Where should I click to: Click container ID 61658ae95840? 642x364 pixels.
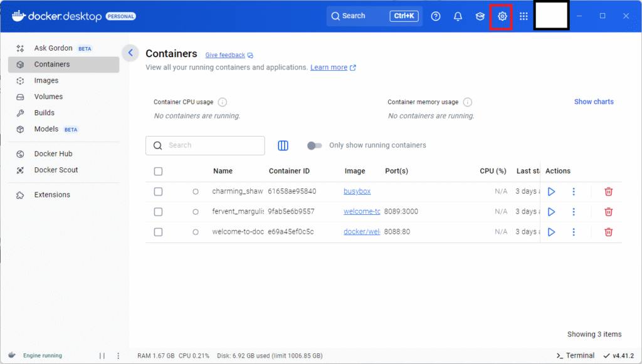[292, 192]
